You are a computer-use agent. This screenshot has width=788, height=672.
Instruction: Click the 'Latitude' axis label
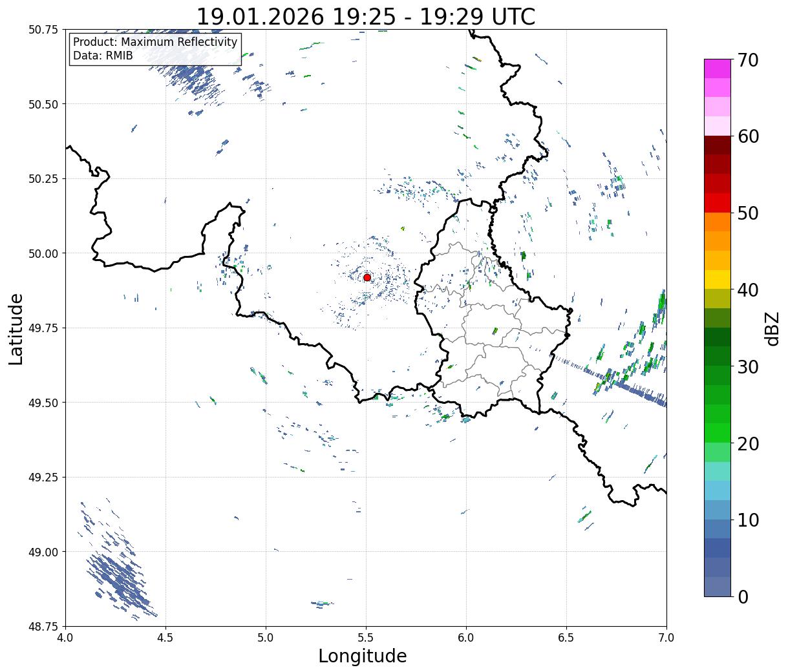pyautogui.click(x=16, y=328)
